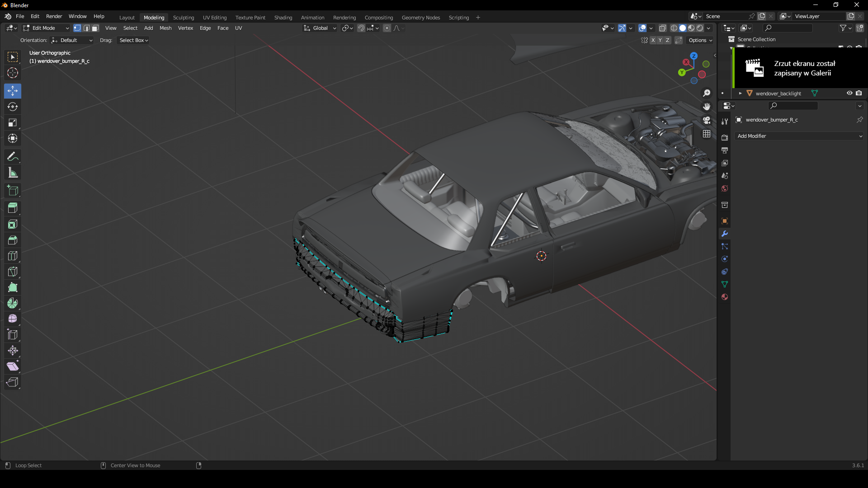Toggle viewport overlays
This screenshot has width=868, height=488.
(642, 28)
